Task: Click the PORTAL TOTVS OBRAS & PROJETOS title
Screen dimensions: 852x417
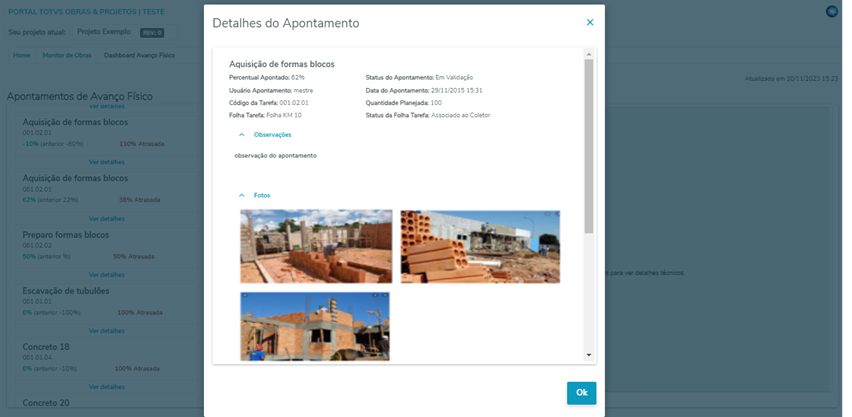Action: tap(86, 12)
